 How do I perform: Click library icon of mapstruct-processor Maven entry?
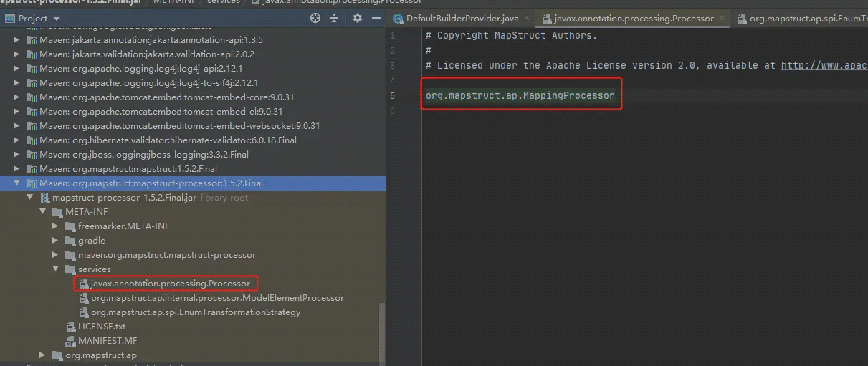tap(32, 183)
